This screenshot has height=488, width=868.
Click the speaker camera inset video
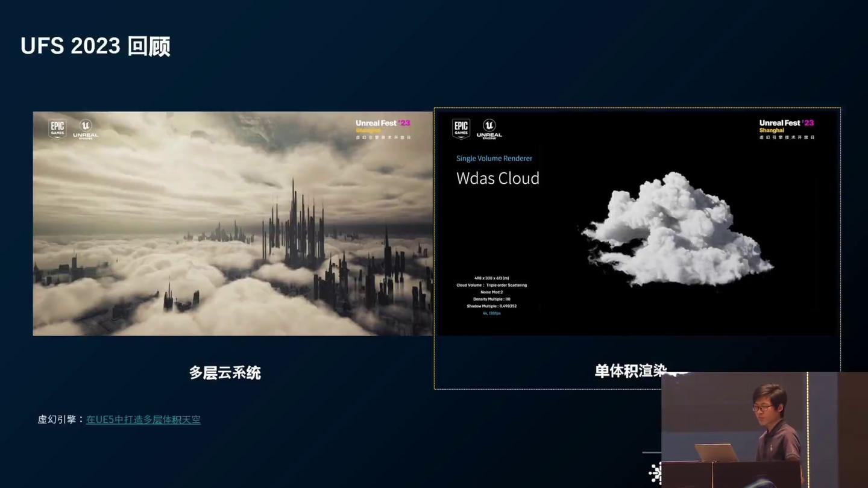[x=764, y=430]
